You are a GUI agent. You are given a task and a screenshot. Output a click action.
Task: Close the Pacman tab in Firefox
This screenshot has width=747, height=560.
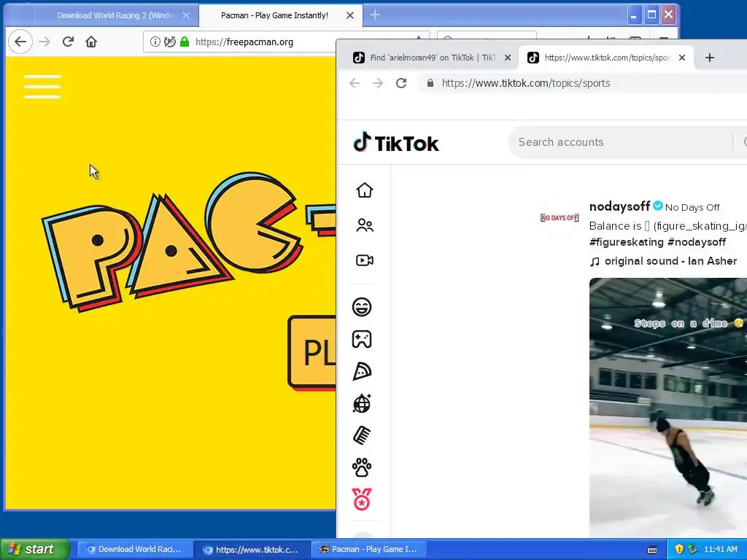coord(349,15)
